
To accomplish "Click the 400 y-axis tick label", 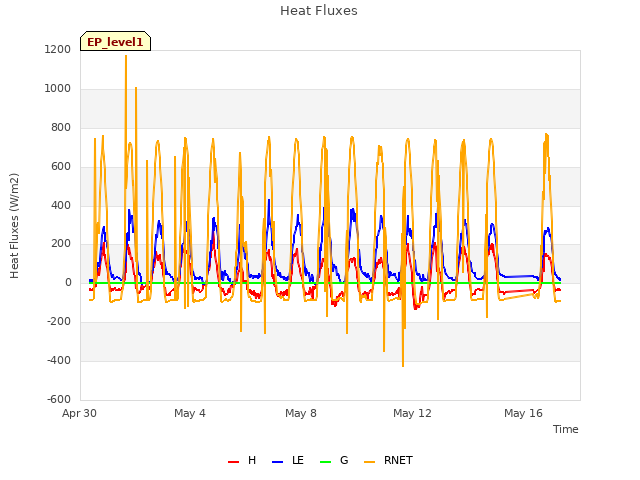I will 61,205.
